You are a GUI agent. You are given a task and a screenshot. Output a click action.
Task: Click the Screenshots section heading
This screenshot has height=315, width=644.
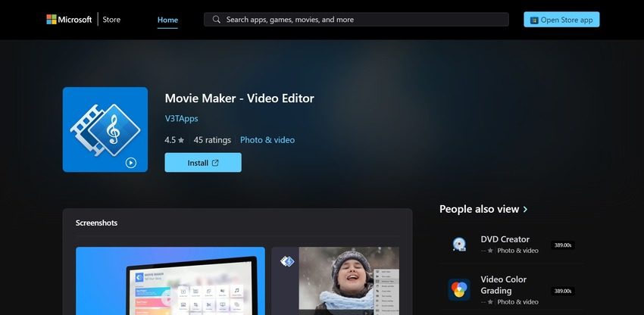96,223
